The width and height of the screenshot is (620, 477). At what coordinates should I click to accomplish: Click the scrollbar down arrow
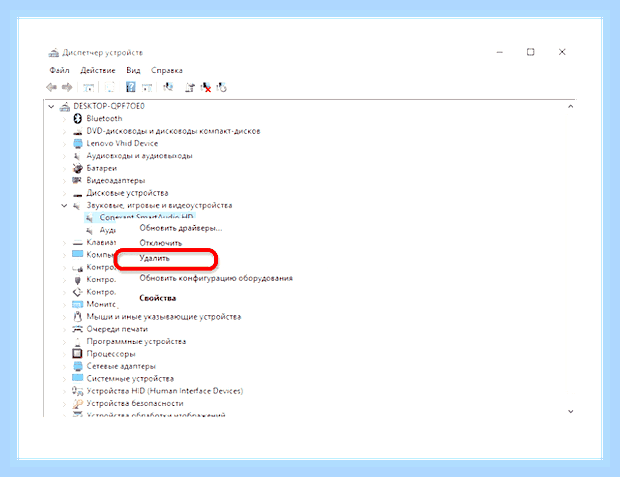(x=571, y=411)
